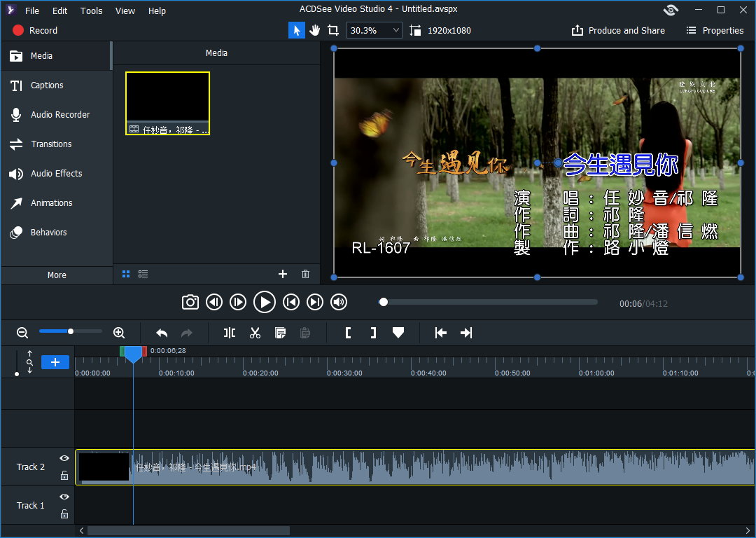Open the Audio Effects panel

click(x=56, y=174)
